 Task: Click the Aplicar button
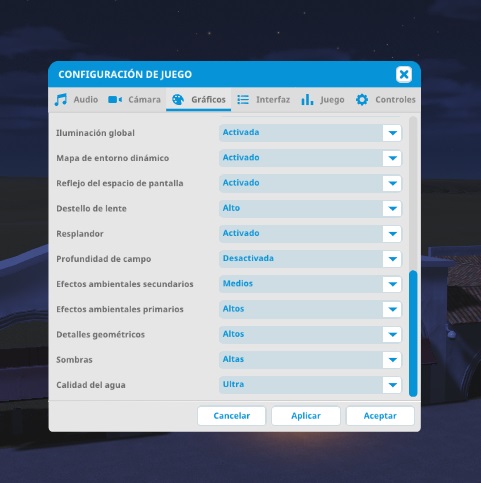click(306, 416)
